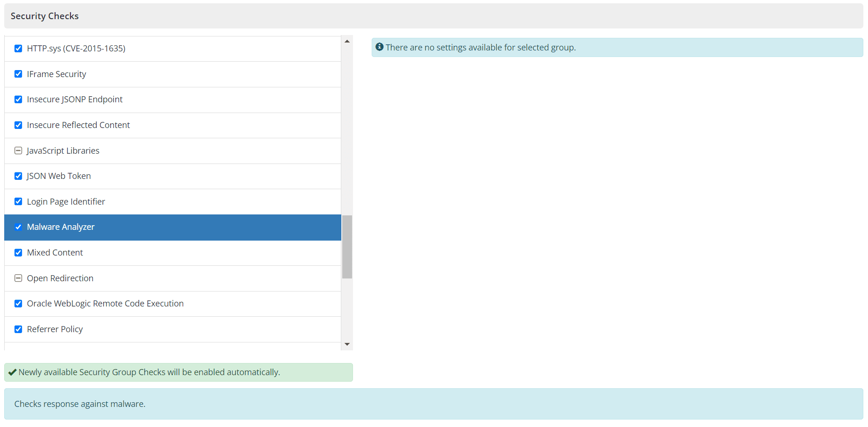Disable the IFrame Security check
The width and height of the screenshot is (868, 427).
[x=18, y=74]
